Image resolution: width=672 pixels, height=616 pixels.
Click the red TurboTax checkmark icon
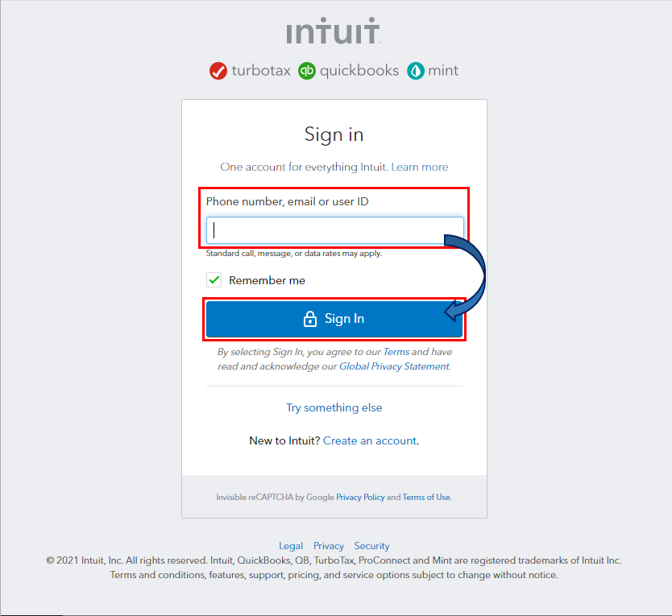pyautogui.click(x=218, y=71)
